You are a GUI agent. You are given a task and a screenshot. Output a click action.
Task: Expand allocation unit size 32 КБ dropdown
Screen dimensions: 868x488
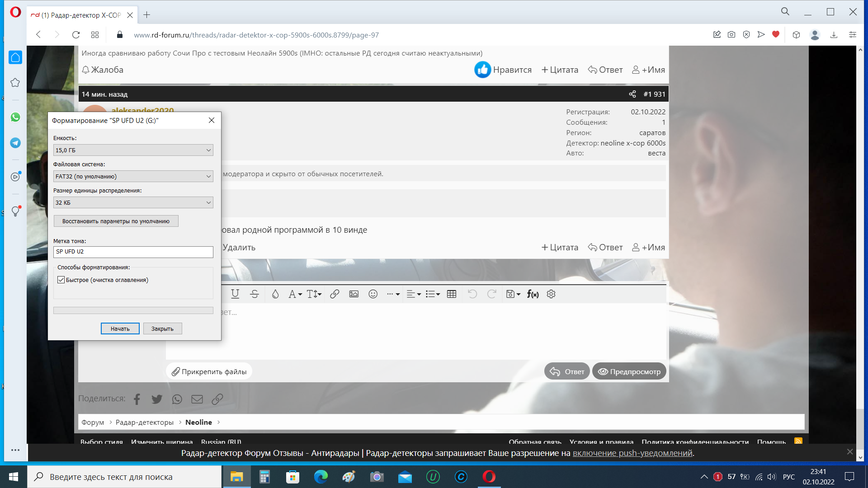pyautogui.click(x=133, y=202)
